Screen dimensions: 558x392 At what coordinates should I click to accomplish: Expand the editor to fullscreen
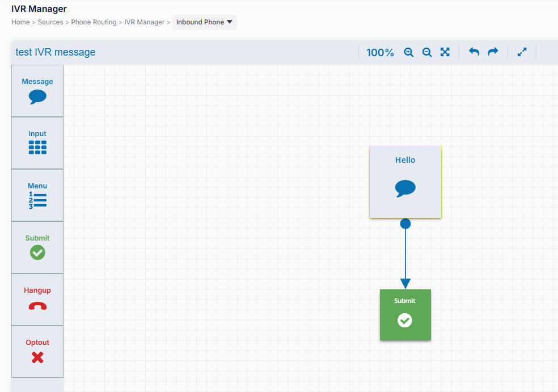click(x=522, y=52)
